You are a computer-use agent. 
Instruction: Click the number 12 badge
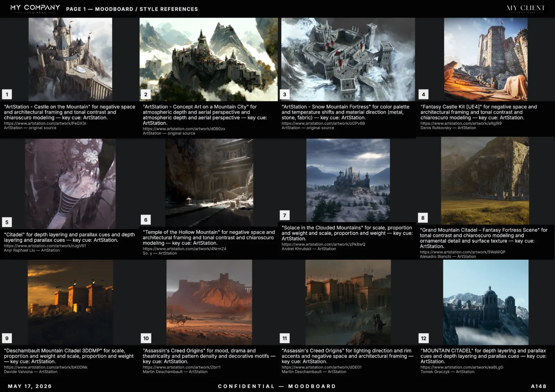[424, 338]
